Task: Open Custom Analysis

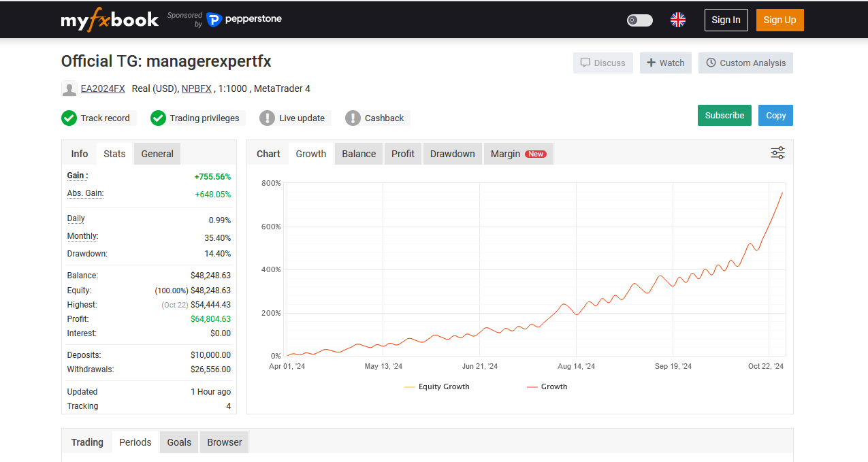Action: (745, 63)
